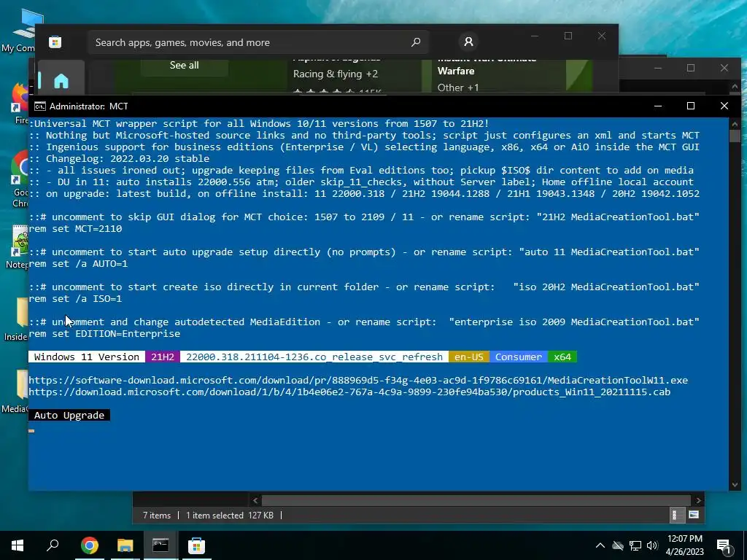The width and height of the screenshot is (747, 560).
Task: Click the Other +1 category text
Action: (x=458, y=87)
